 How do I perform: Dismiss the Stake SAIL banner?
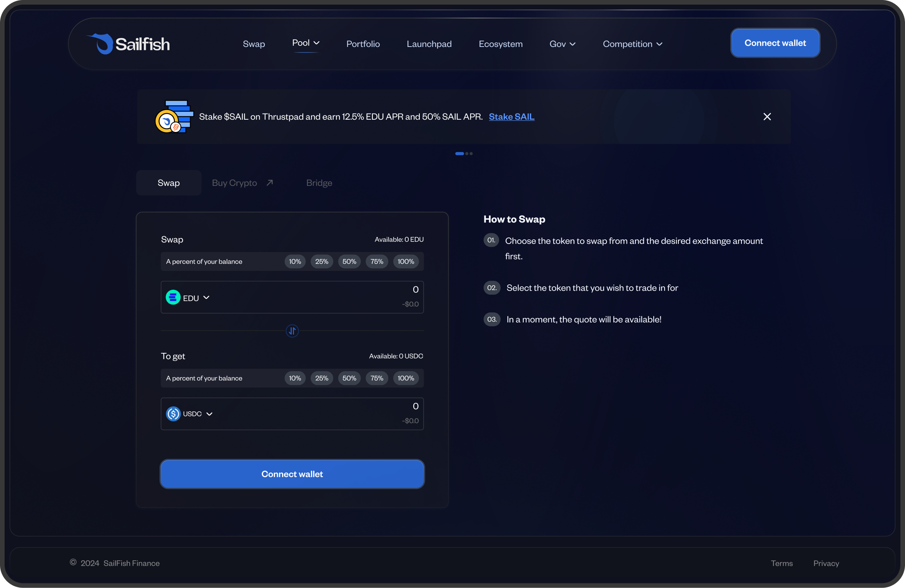[767, 117]
